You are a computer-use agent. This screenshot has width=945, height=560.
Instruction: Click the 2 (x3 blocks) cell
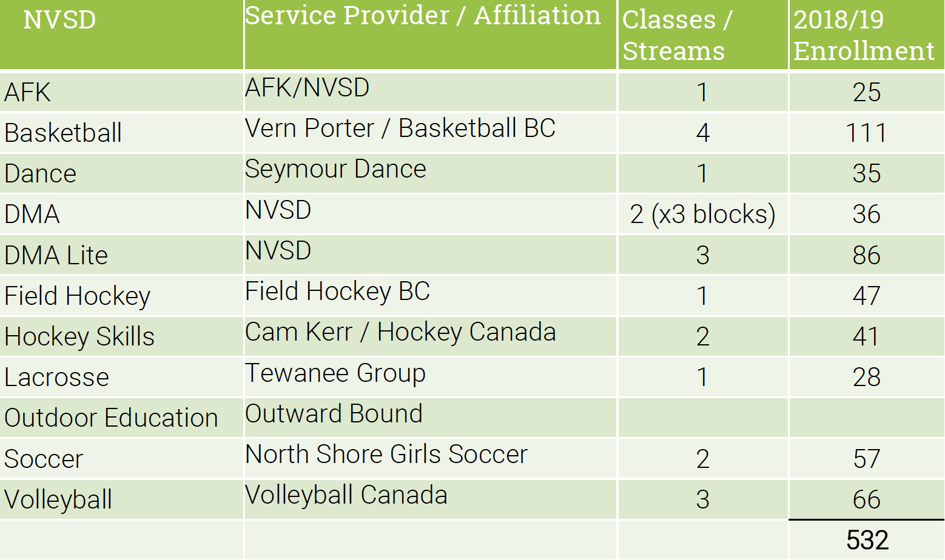tap(702, 215)
